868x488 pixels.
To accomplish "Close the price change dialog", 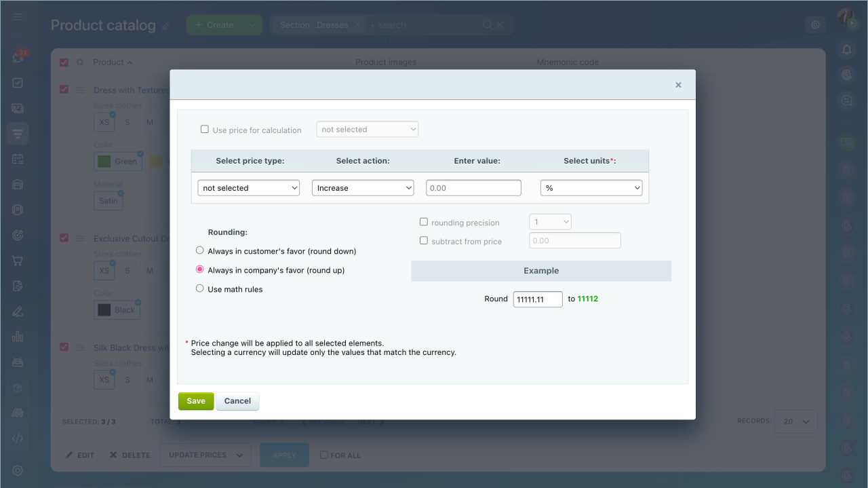I will 678,85.
